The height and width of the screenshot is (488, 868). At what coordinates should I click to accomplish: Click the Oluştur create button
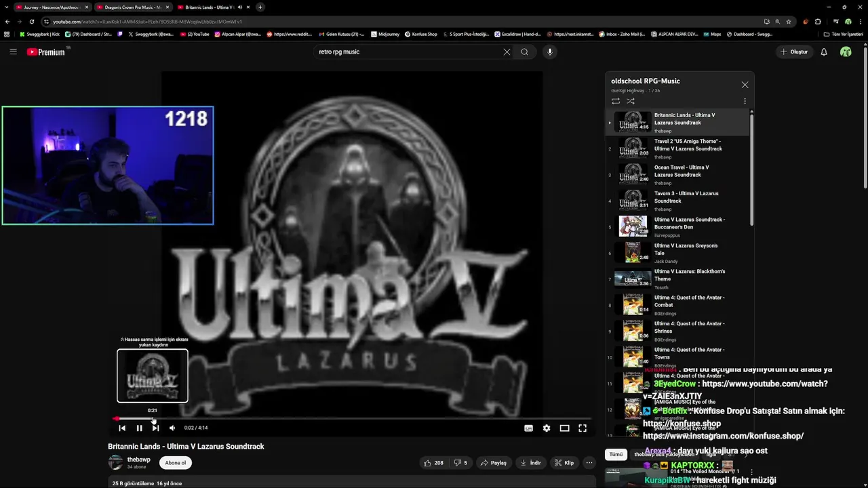click(794, 52)
